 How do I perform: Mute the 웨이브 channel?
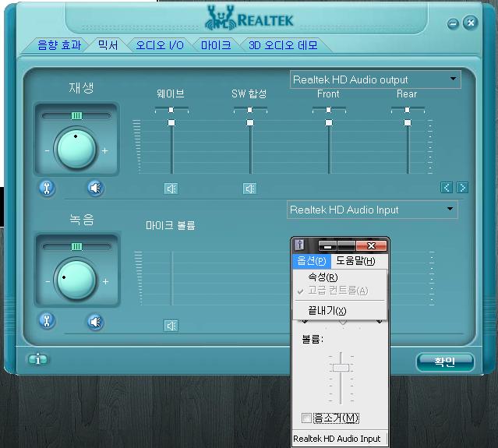(171, 189)
